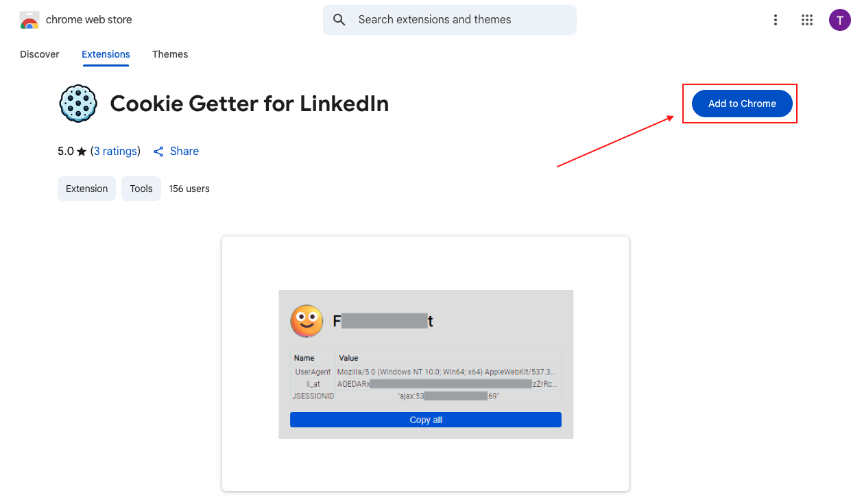Select the Extensions tab
This screenshot has height=504, width=862.
pyautogui.click(x=106, y=54)
